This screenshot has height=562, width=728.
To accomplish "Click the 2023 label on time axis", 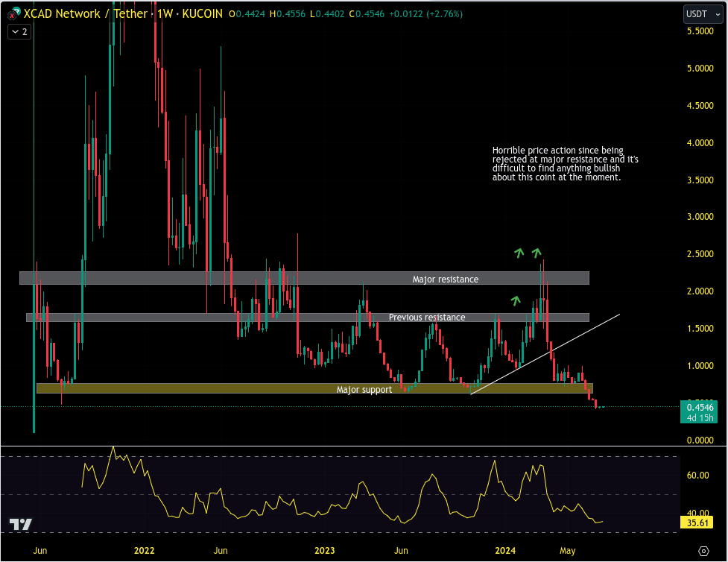I will pos(325,551).
